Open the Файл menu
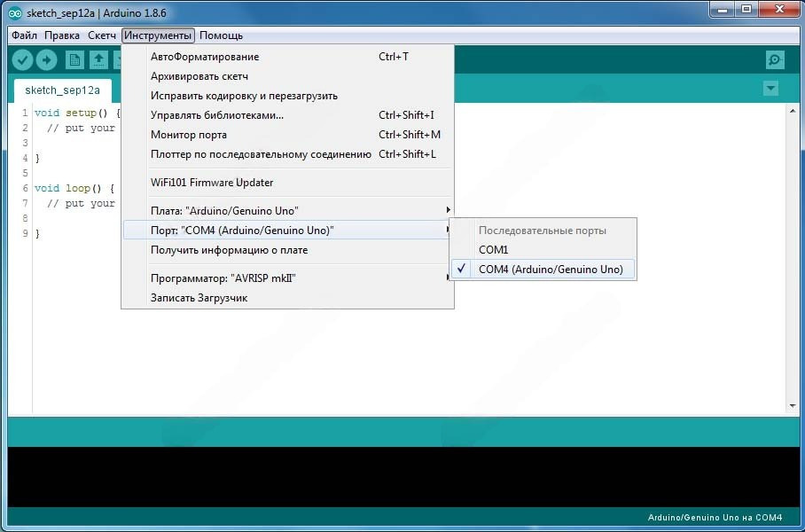The image size is (805, 532). pyautogui.click(x=24, y=35)
